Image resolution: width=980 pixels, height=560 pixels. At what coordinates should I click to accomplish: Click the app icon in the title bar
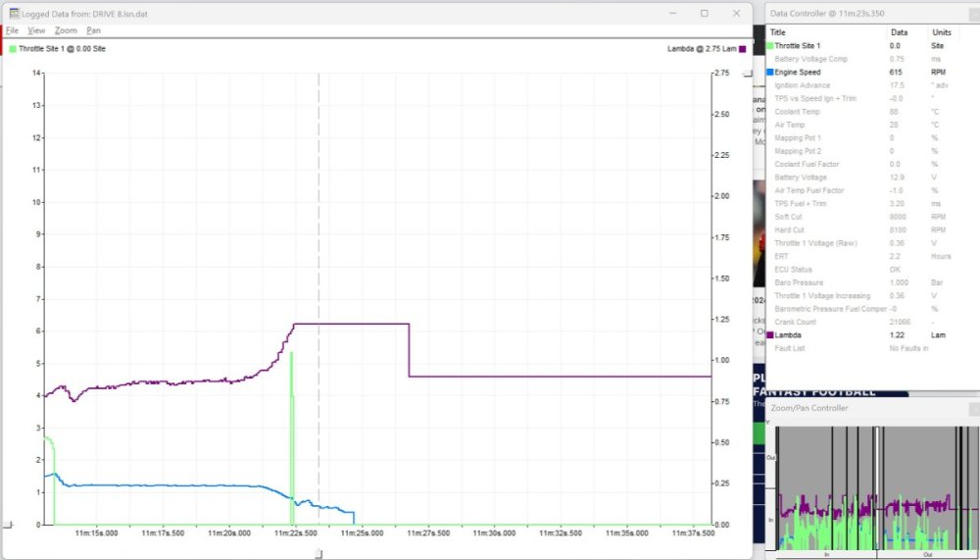tap(14, 14)
